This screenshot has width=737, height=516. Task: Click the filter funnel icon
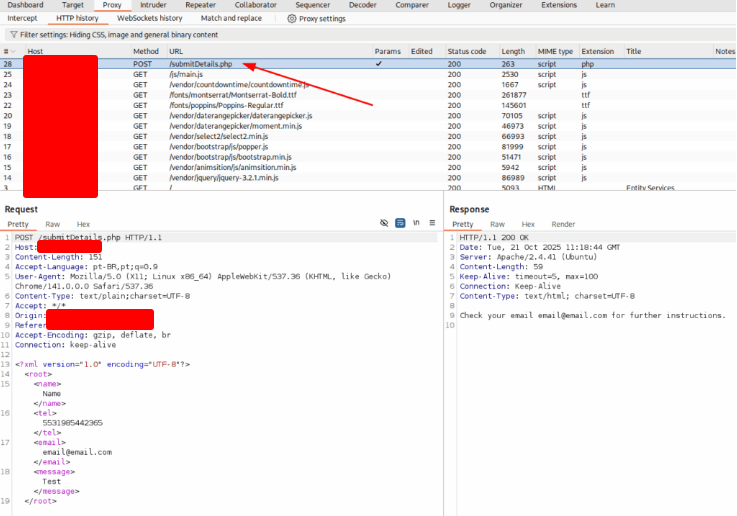pyautogui.click(x=13, y=34)
